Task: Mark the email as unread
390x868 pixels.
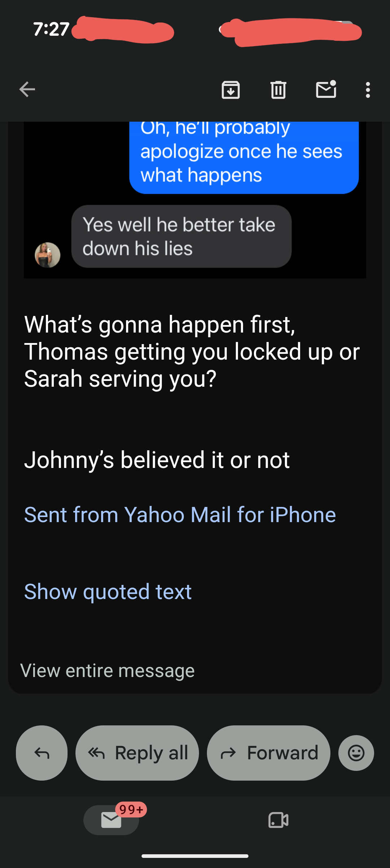Action: 326,89
